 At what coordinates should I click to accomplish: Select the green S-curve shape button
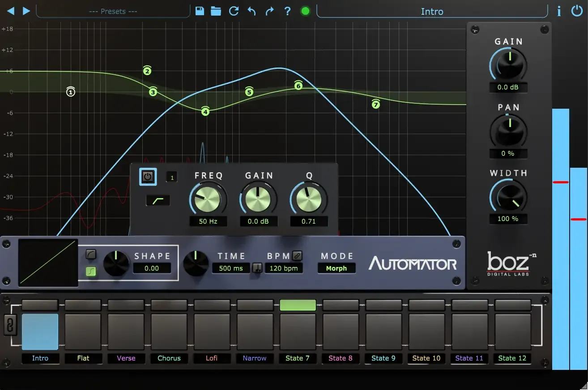pos(91,271)
